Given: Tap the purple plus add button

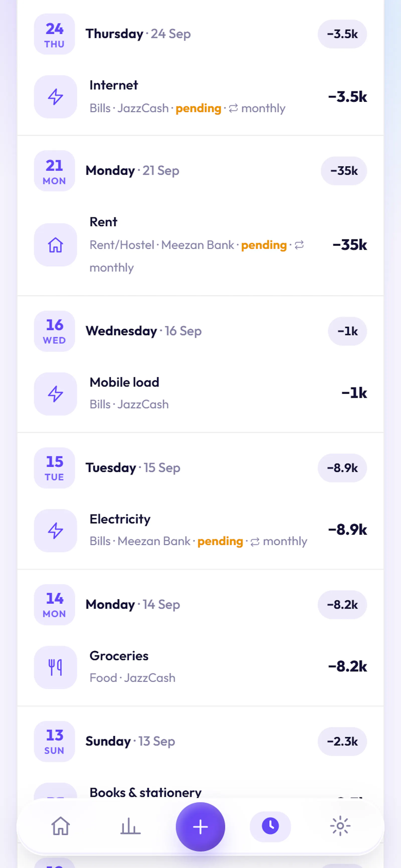Looking at the screenshot, I should (x=200, y=827).
